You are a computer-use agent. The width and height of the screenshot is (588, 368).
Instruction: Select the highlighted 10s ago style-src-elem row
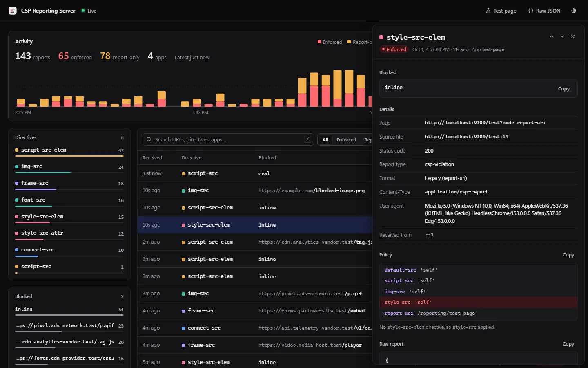pos(255,225)
